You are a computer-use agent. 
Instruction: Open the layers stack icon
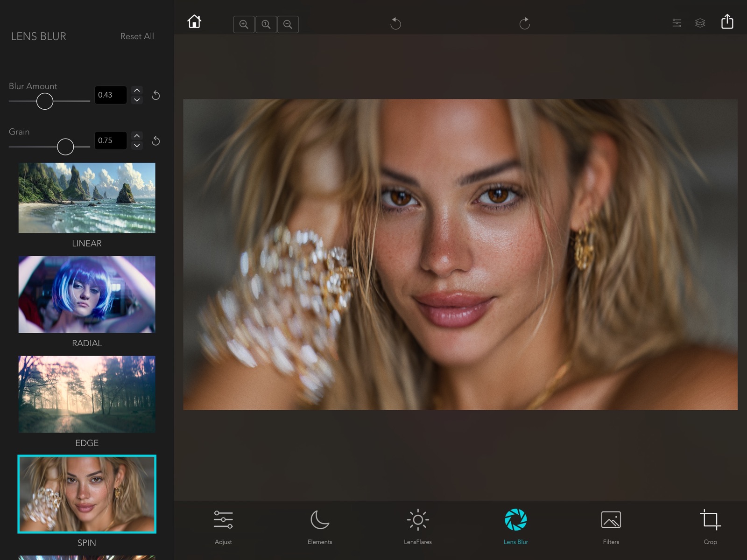(700, 23)
